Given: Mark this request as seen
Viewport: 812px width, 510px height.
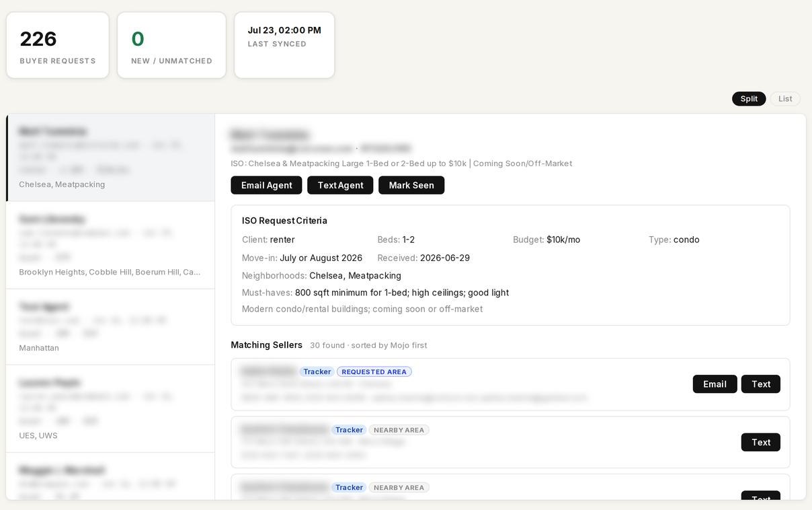Looking at the screenshot, I should click(411, 185).
